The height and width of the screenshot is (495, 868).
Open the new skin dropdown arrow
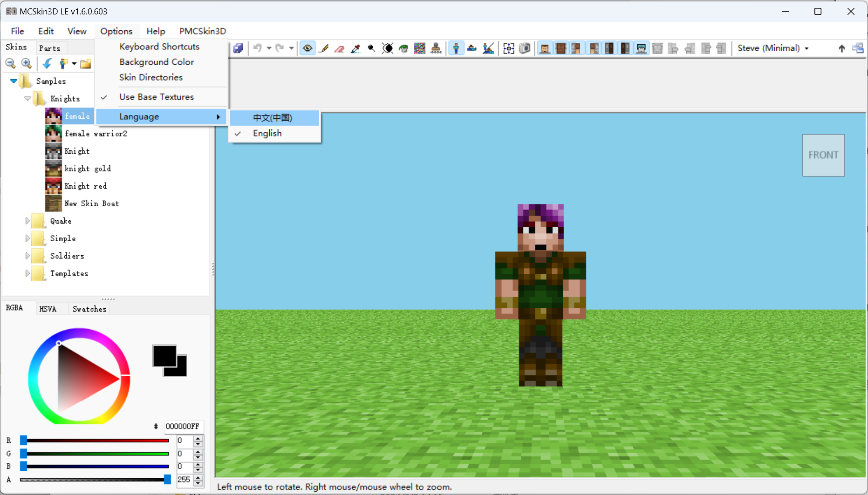point(74,64)
